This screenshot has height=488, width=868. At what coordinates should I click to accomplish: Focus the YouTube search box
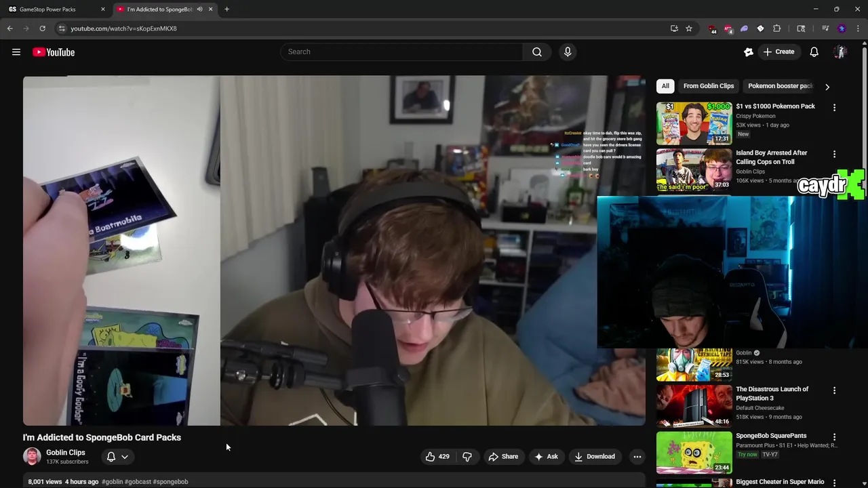point(401,52)
